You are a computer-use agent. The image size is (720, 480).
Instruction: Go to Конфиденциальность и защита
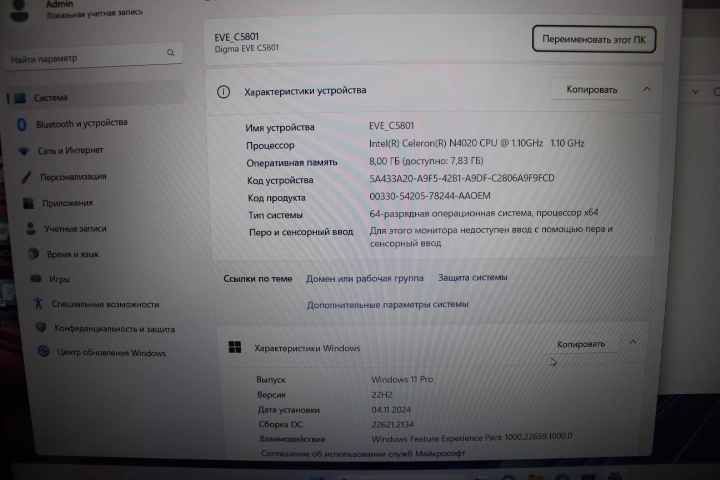tap(114, 329)
